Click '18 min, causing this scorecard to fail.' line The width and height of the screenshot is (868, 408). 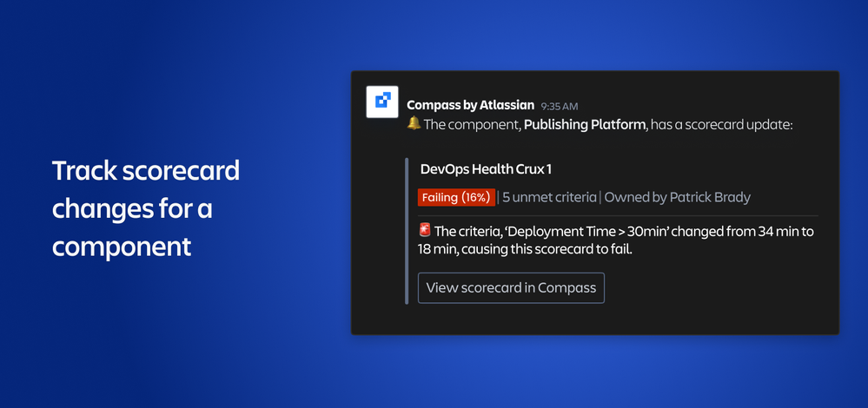pyautogui.click(x=525, y=249)
